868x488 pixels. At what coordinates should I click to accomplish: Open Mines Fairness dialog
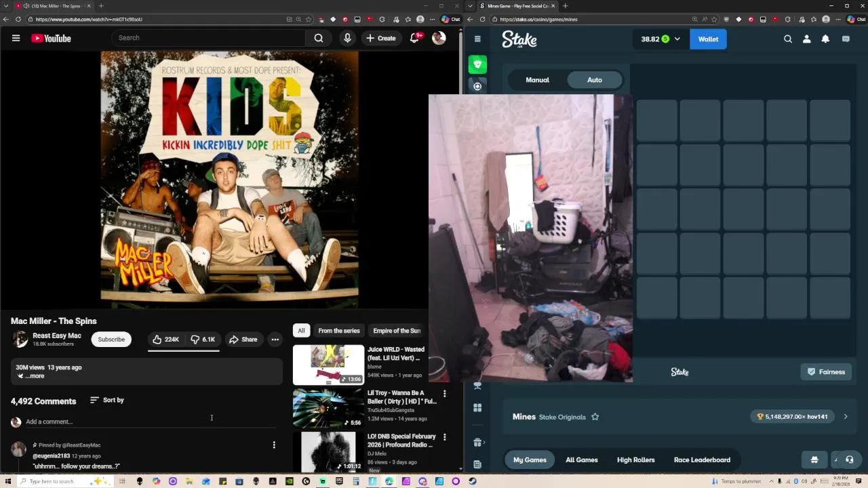(826, 372)
